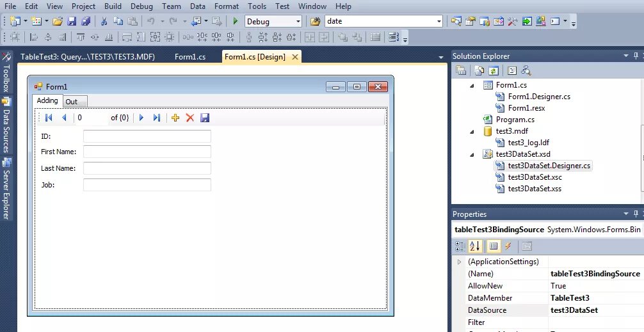Click the New Project toolbar icon

coord(15,21)
